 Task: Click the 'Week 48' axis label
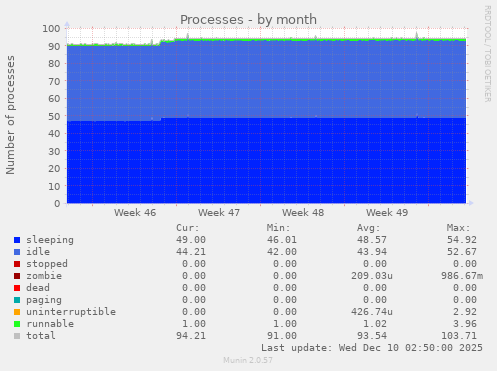(303, 213)
